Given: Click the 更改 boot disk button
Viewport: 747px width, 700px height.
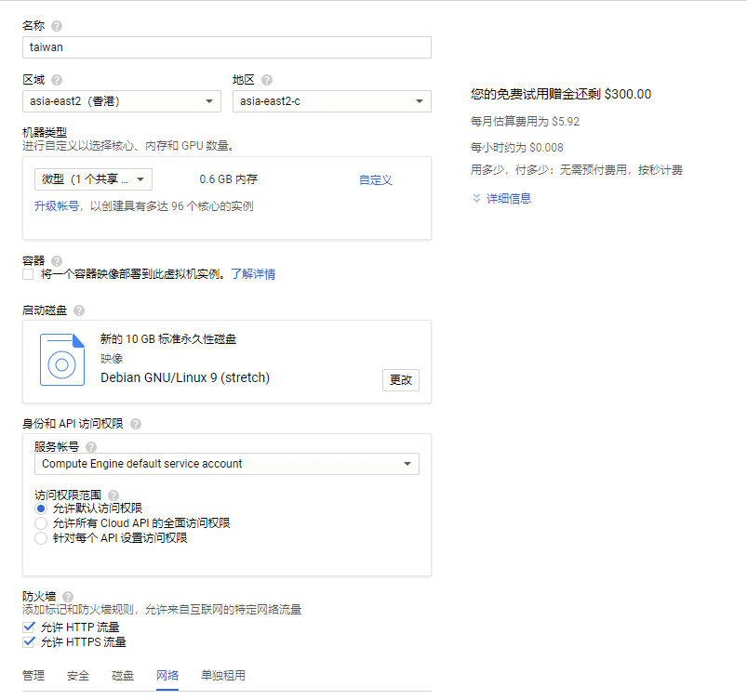Looking at the screenshot, I should pos(400,380).
